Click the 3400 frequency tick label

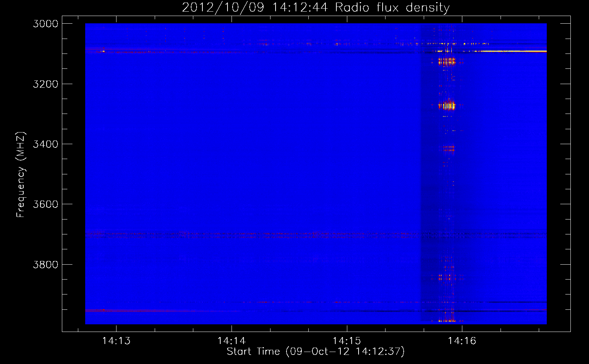pyautogui.click(x=46, y=144)
